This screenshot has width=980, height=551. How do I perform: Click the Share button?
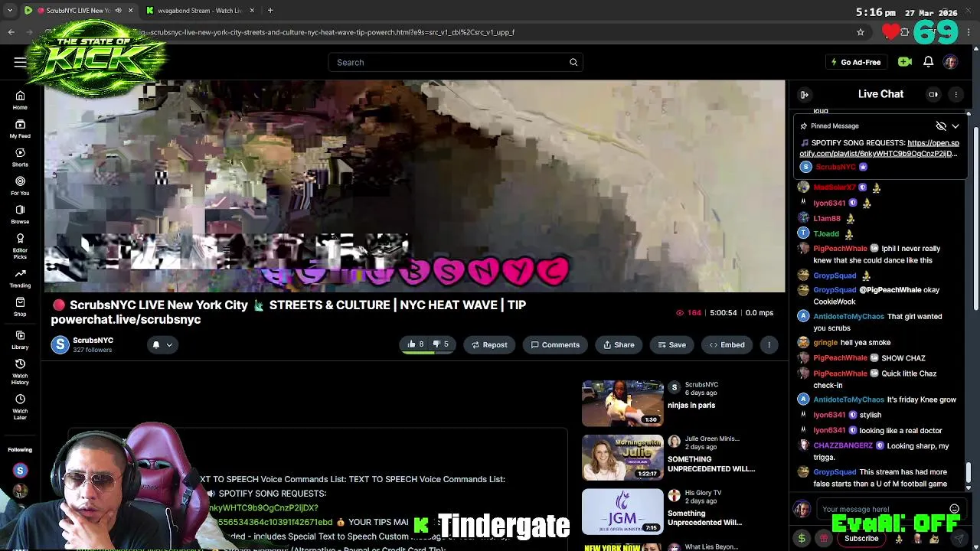619,345
